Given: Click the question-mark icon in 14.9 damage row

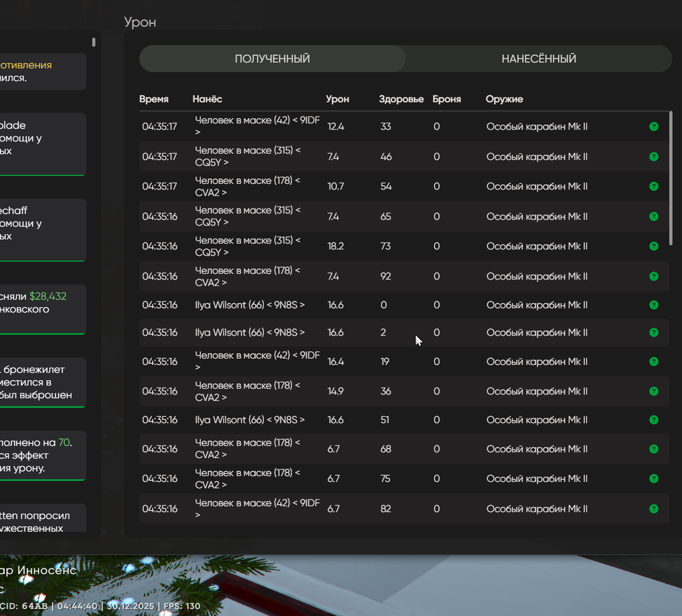Looking at the screenshot, I should tap(654, 391).
